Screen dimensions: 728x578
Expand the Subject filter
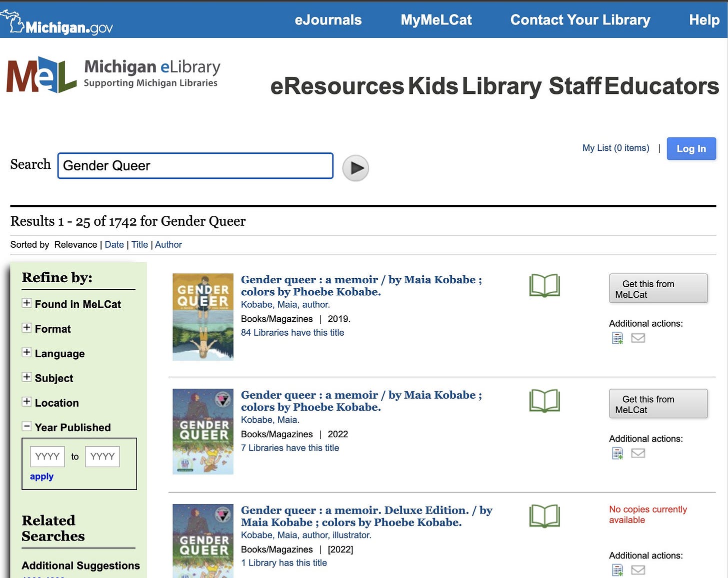tap(26, 377)
